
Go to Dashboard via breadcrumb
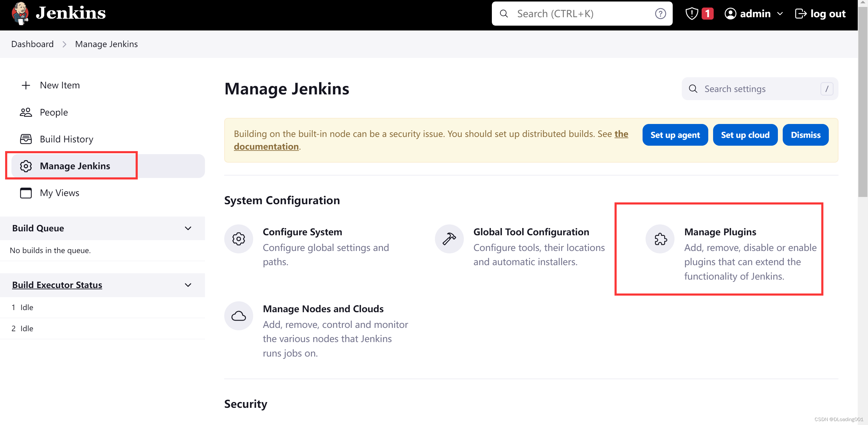point(32,44)
